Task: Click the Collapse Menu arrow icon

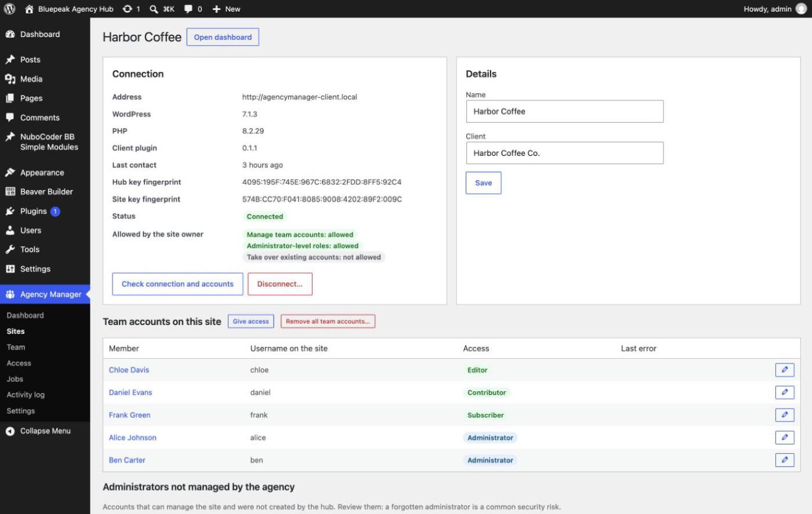Action: 10,431
